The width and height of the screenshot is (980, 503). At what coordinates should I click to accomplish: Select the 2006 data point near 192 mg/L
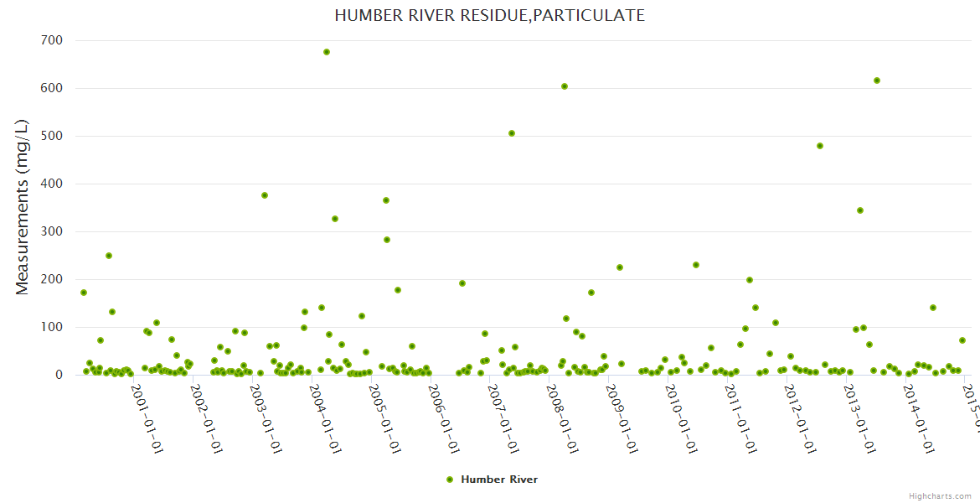tap(462, 283)
